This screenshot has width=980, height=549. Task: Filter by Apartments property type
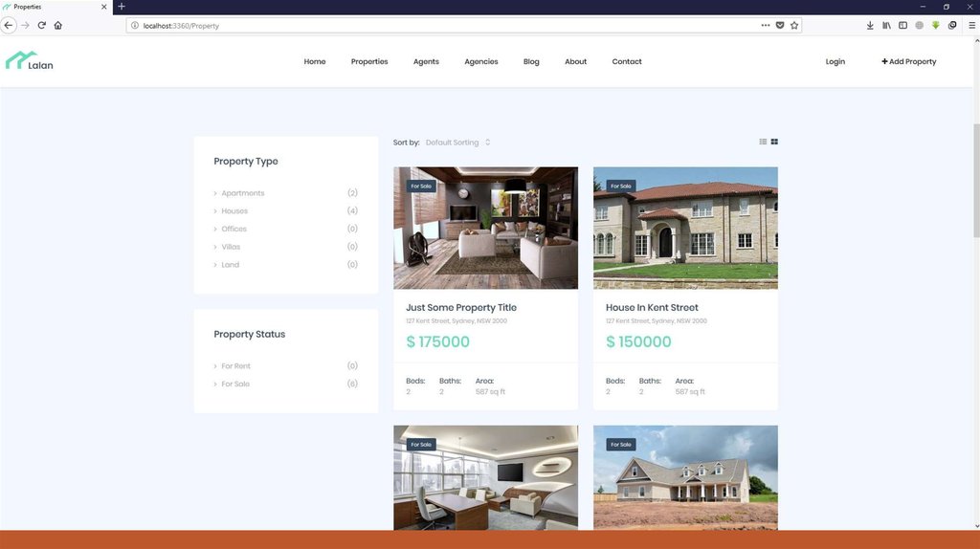(x=242, y=193)
